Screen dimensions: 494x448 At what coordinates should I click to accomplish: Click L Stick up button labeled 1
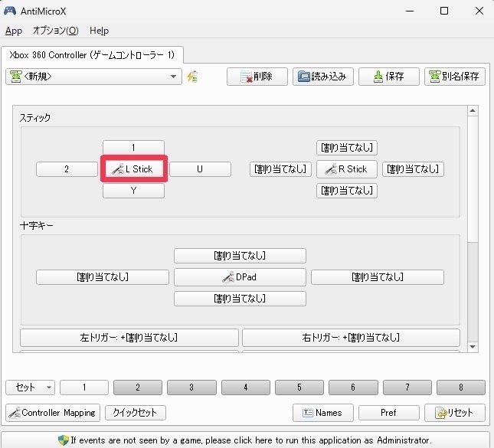133,148
